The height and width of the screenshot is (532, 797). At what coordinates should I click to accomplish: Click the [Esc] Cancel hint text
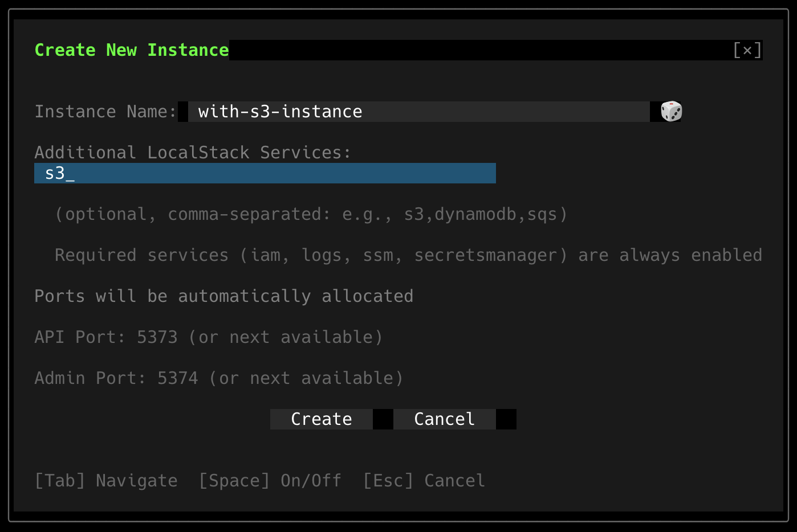(x=424, y=480)
